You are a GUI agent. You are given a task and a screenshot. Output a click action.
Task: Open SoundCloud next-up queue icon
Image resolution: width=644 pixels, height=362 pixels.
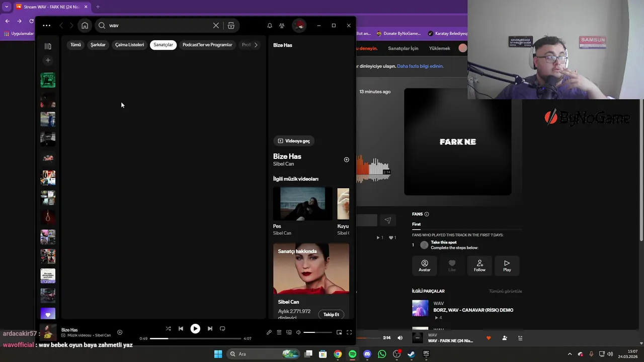click(520, 338)
